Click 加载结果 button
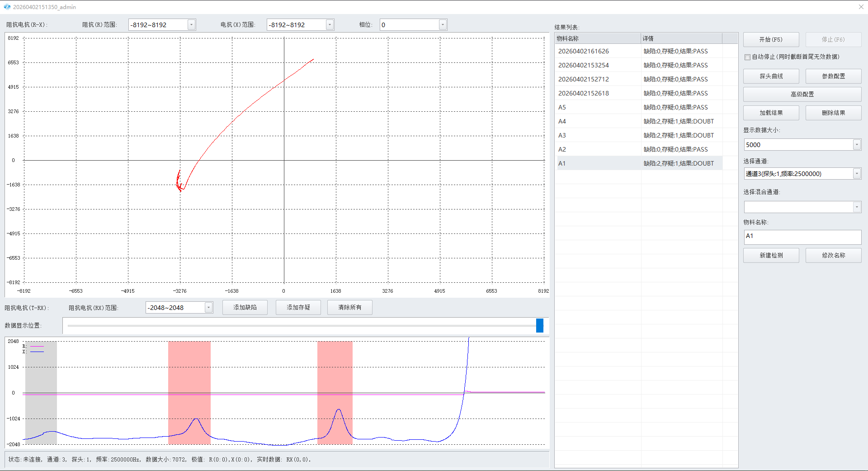The image size is (868, 471). click(x=771, y=113)
